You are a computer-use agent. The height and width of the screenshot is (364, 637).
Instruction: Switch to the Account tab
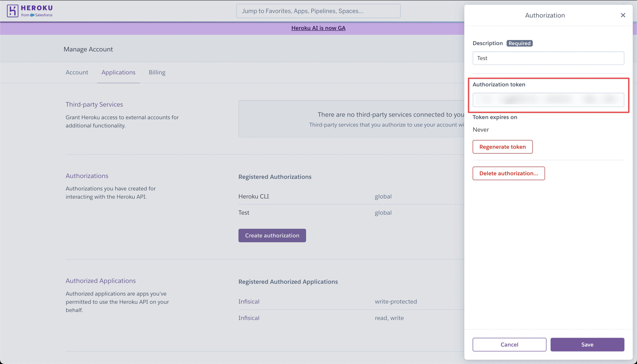[77, 72]
